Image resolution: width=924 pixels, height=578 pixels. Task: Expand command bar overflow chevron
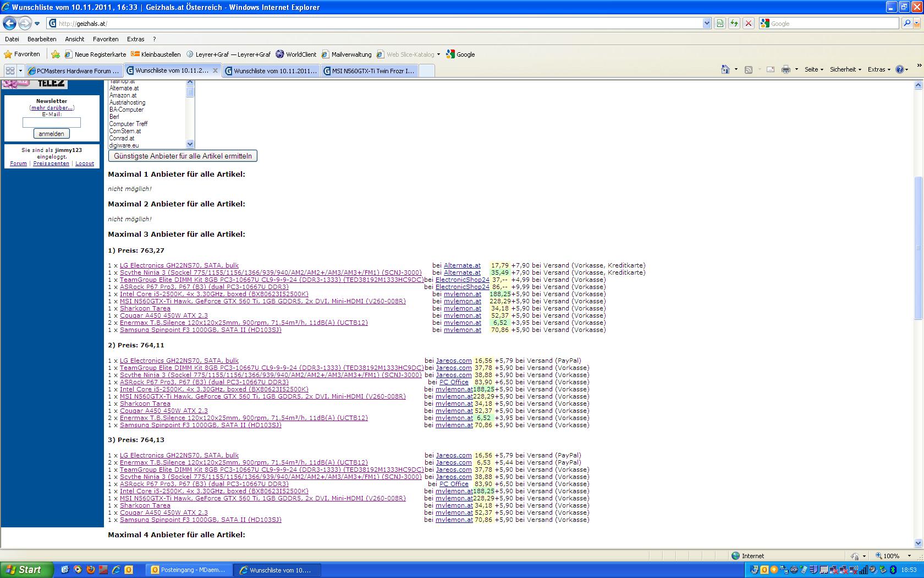pos(919,66)
